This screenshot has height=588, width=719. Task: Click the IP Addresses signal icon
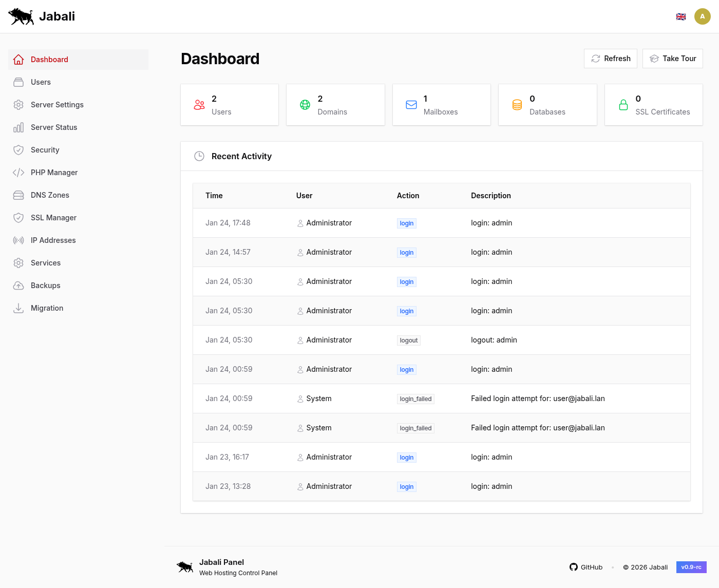coord(18,240)
